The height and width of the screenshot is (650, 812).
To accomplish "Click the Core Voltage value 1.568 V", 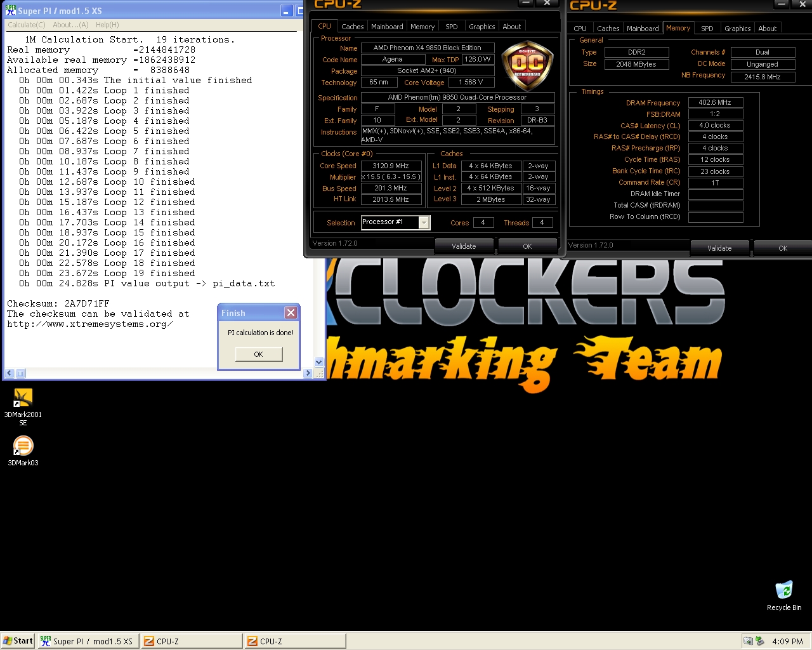I will coord(471,82).
